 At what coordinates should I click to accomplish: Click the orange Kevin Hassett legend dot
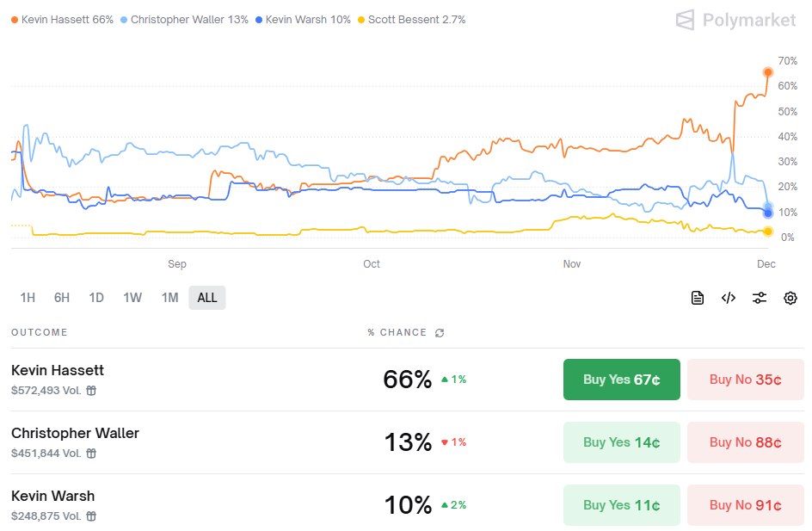click(15, 20)
